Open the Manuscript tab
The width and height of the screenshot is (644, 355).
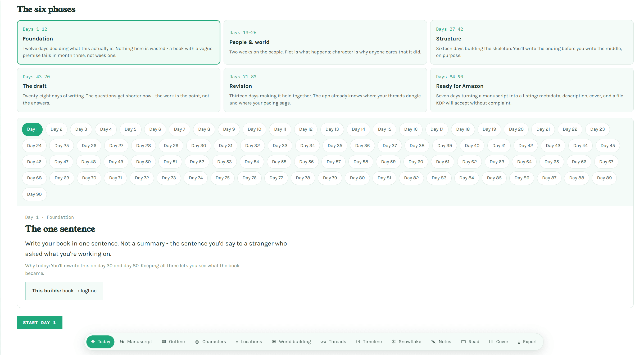136,342
